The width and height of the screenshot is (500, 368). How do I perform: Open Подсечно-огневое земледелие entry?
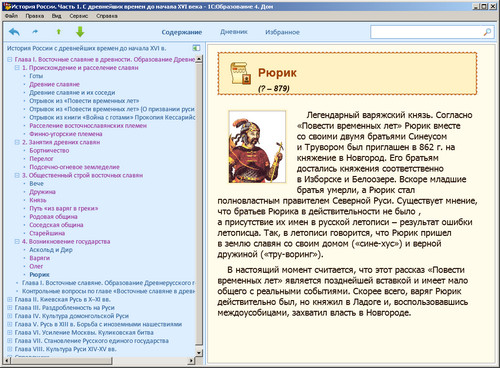[74, 167]
